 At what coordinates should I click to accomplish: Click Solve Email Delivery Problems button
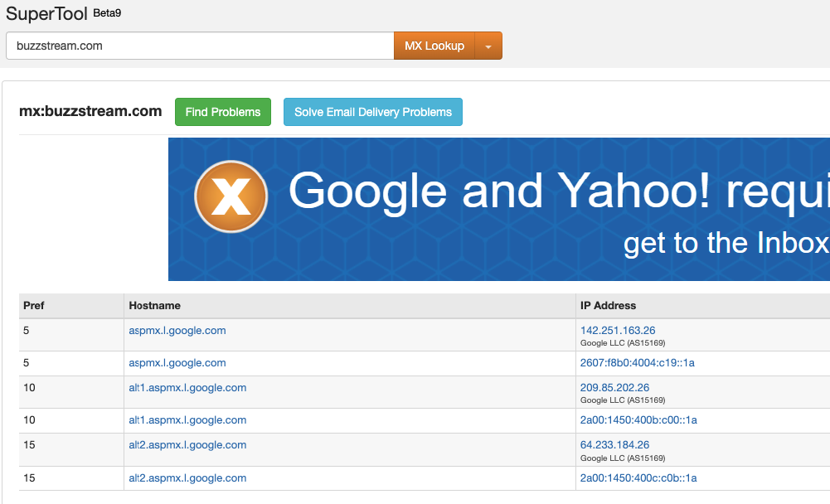pos(373,112)
